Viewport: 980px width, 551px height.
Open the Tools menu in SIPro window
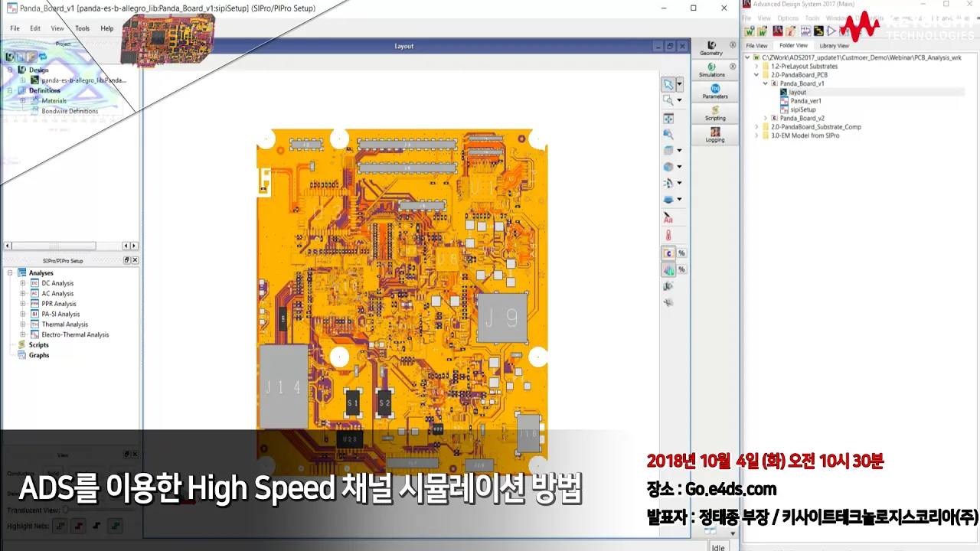point(82,28)
